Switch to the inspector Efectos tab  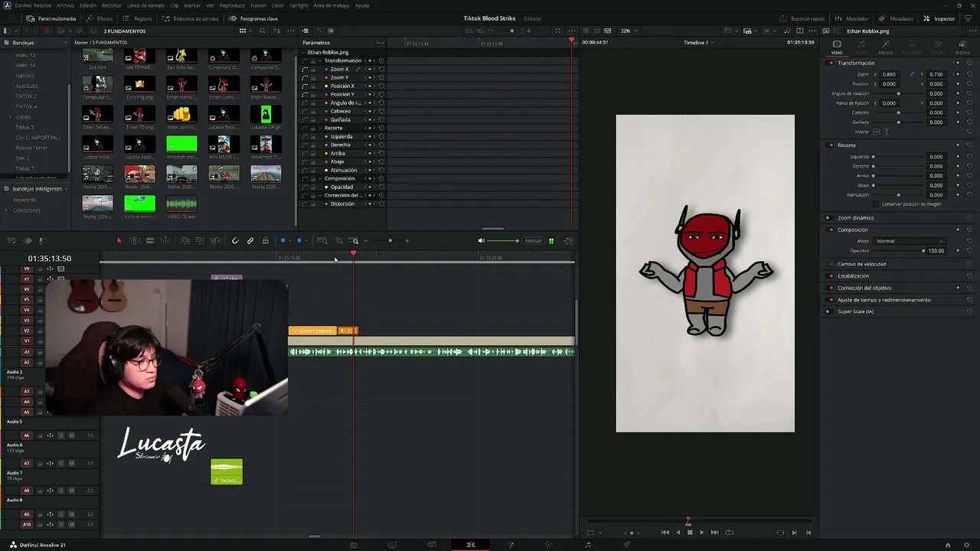(x=886, y=47)
